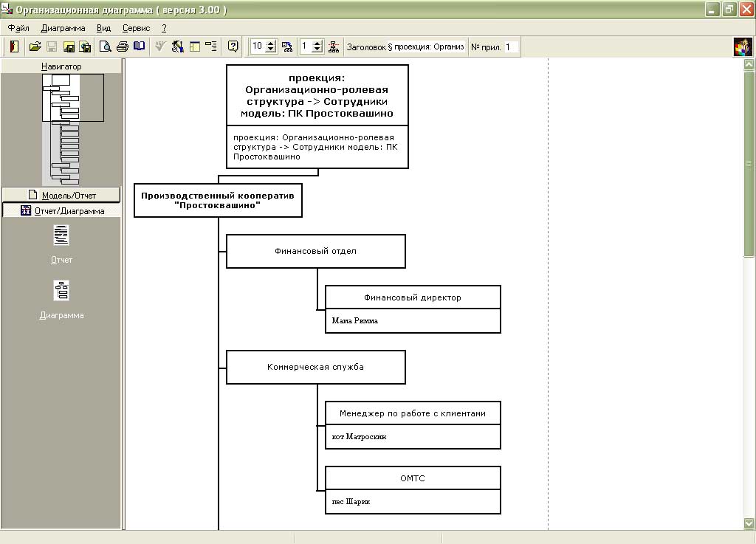Select the Отчет/Диаграмма sidebar tab
This screenshot has height=544, width=756.
point(61,210)
